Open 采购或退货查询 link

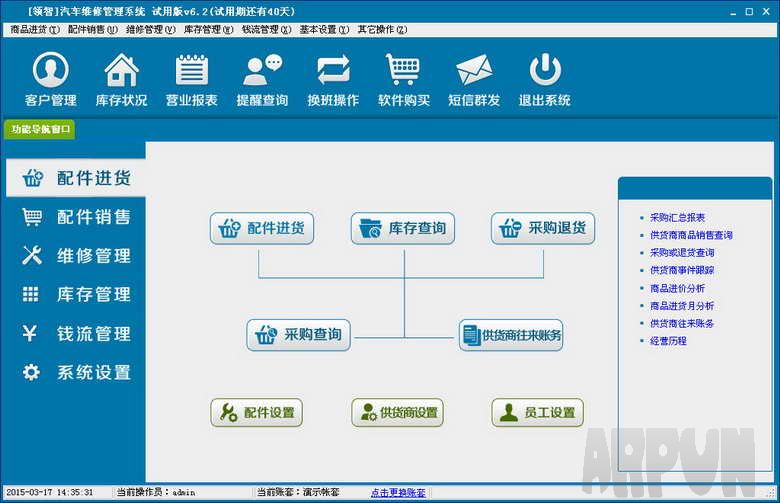pos(682,253)
